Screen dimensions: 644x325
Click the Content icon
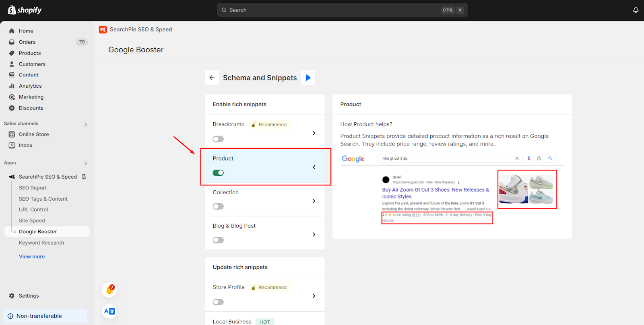(12, 75)
